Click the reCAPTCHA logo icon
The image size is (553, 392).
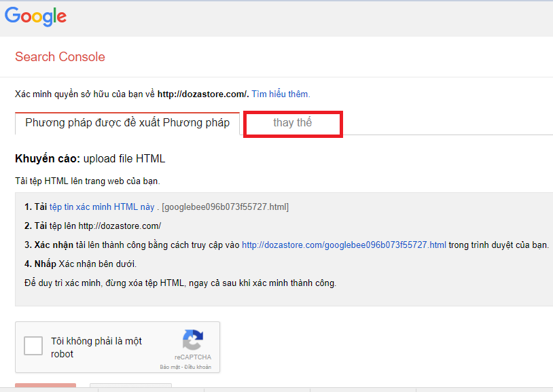[192, 340]
